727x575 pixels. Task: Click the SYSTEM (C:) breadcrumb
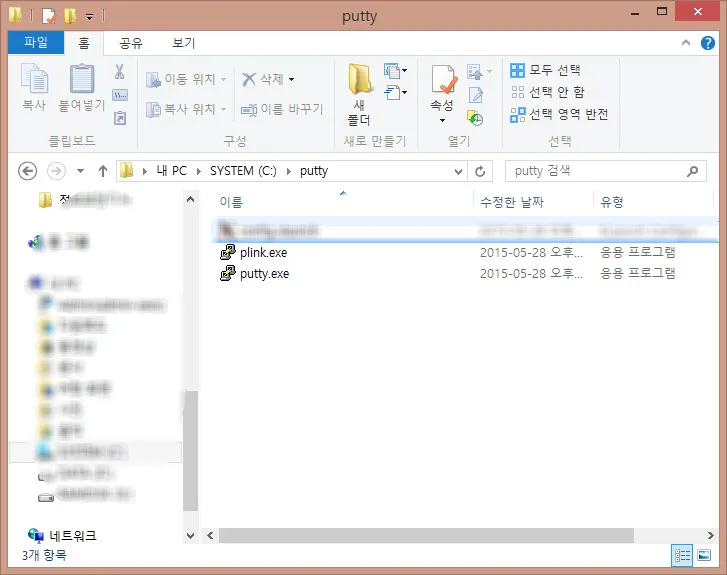pos(243,171)
